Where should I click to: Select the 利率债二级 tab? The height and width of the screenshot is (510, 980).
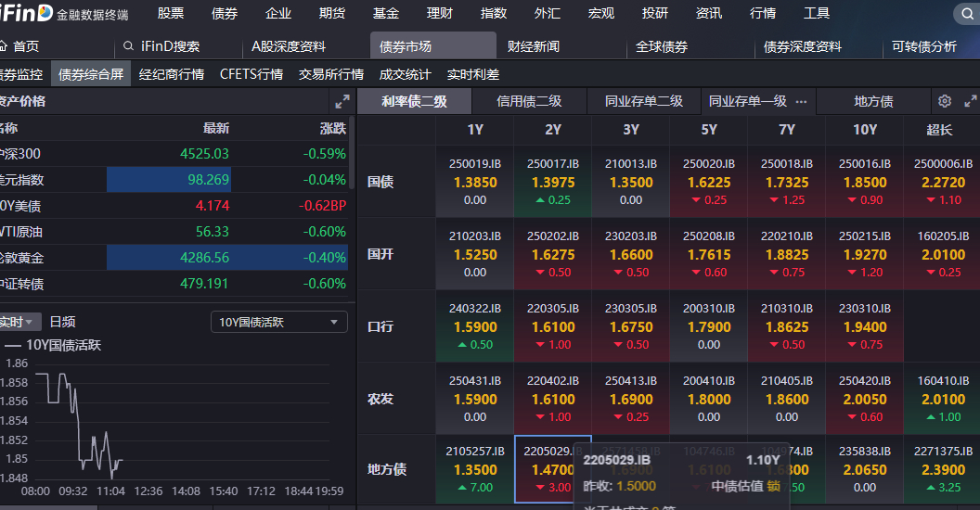tap(414, 101)
